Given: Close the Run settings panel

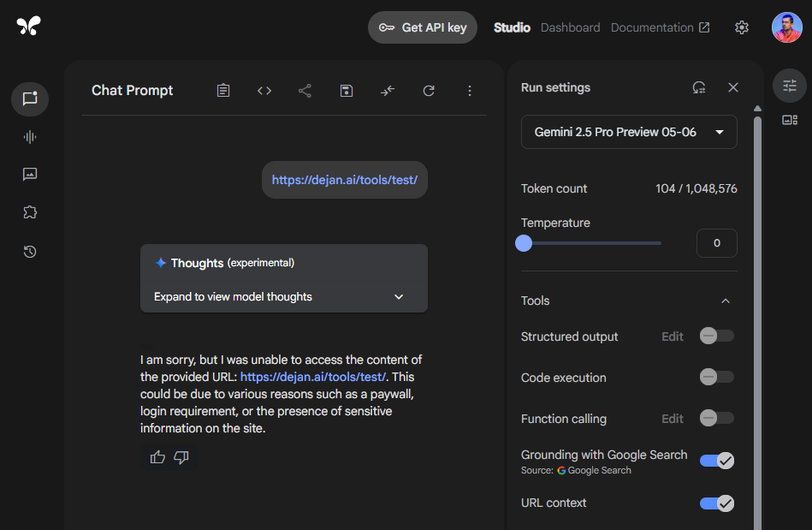Looking at the screenshot, I should click(x=732, y=87).
